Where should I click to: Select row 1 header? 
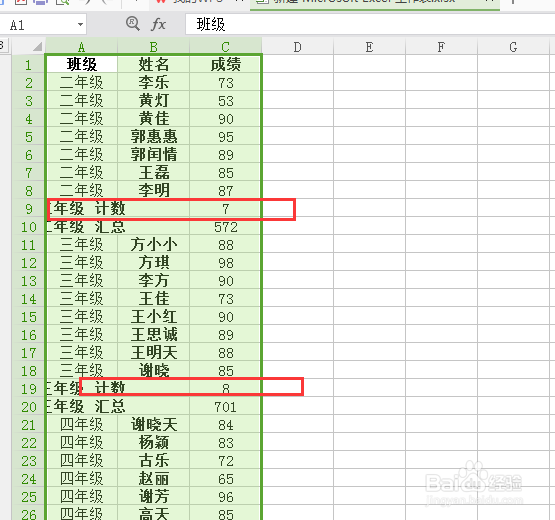click(x=28, y=64)
